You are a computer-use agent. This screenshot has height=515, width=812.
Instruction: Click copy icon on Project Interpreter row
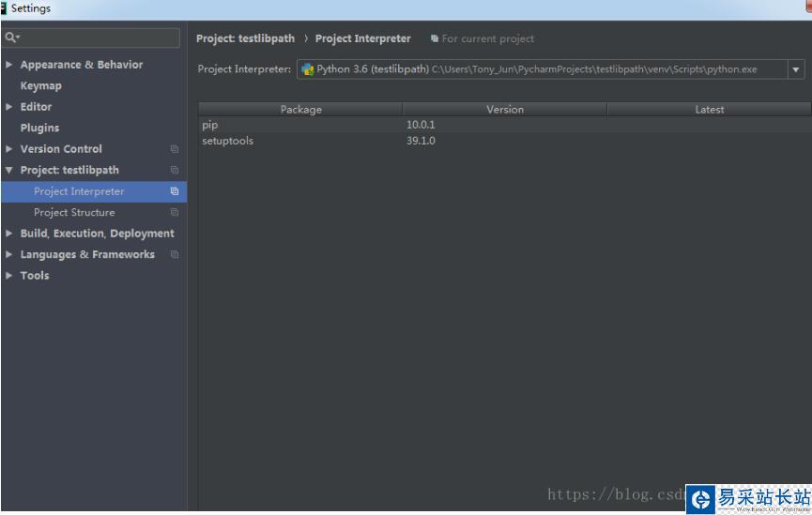[175, 191]
